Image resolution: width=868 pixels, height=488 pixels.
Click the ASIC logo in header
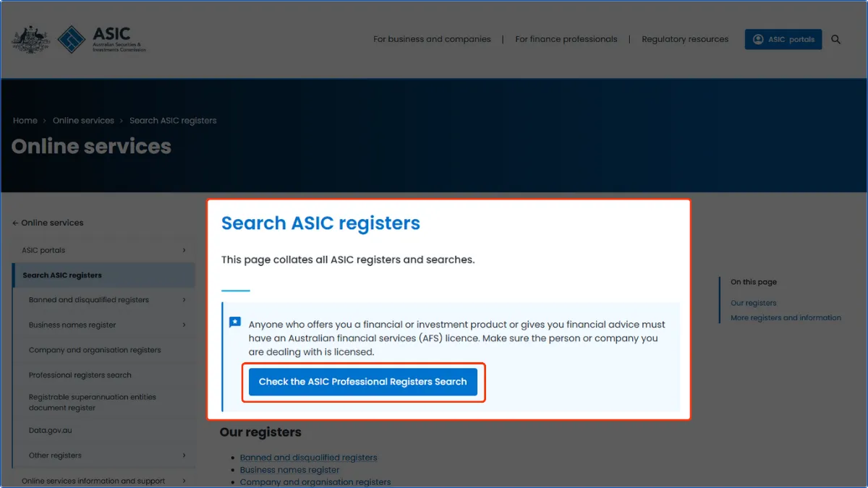(101, 39)
